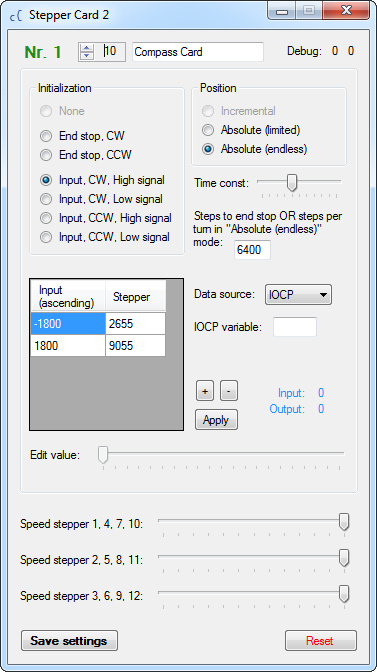
Task: Click the Apply button
Action: 216,420
